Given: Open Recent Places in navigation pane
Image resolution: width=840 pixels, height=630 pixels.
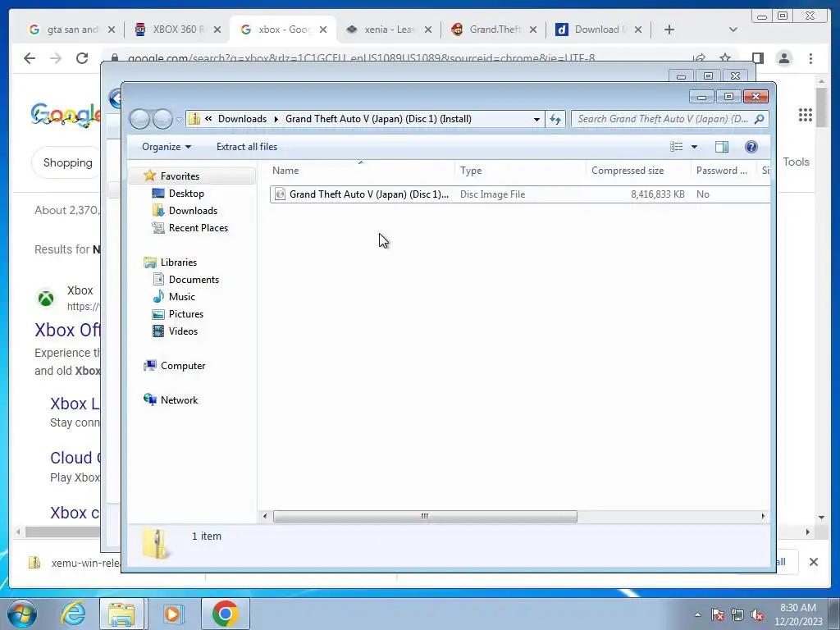Looking at the screenshot, I should coord(198,228).
